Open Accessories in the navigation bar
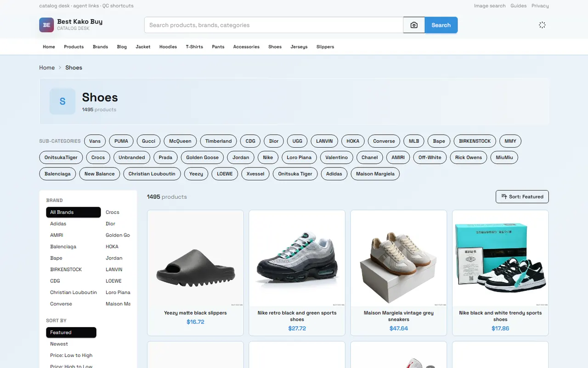 pos(246,47)
